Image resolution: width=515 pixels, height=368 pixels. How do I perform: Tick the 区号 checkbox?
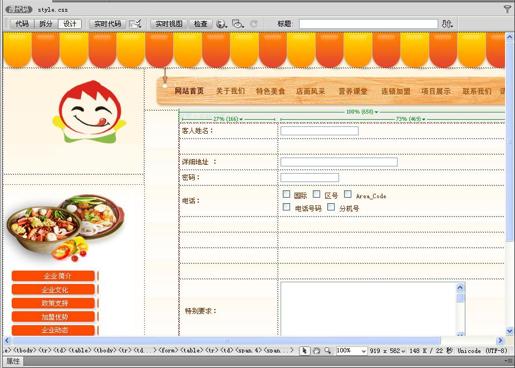coord(316,194)
